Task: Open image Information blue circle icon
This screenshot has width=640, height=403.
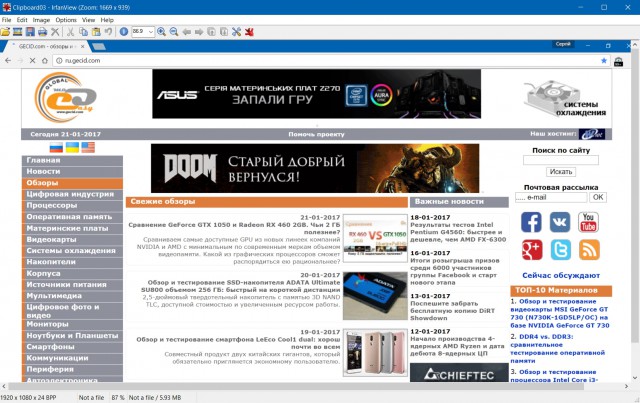Action: pos(124,32)
